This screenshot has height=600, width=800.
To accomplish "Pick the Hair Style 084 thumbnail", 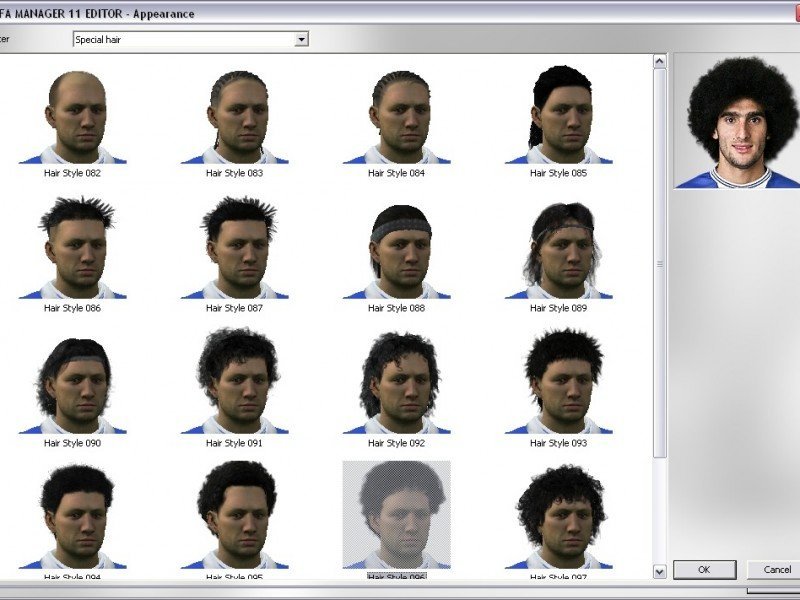I will pos(397,116).
